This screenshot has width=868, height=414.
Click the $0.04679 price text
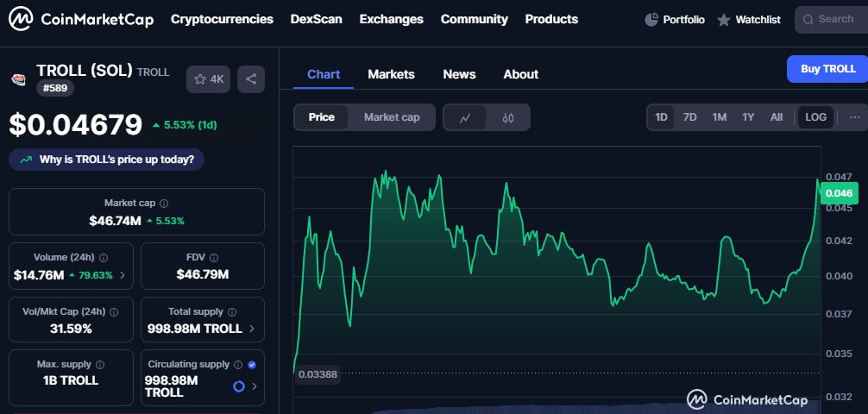tap(76, 124)
